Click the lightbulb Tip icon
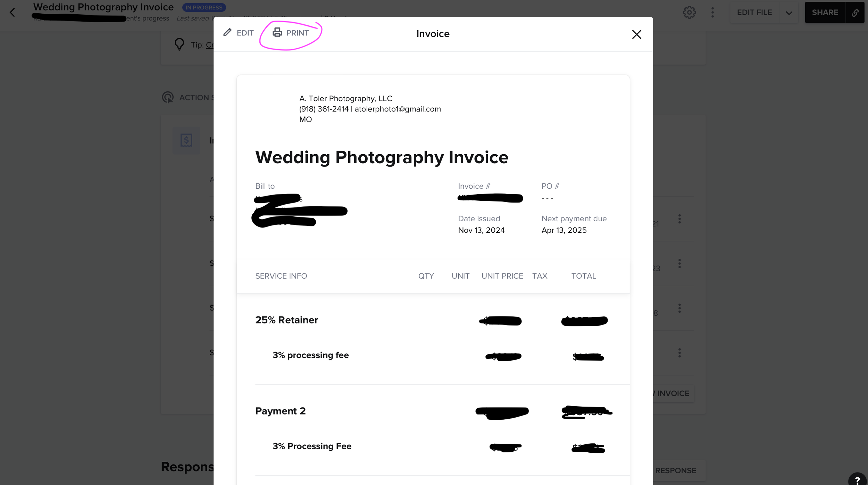This screenshot has width=868, height=485. [x=179, y=44]
